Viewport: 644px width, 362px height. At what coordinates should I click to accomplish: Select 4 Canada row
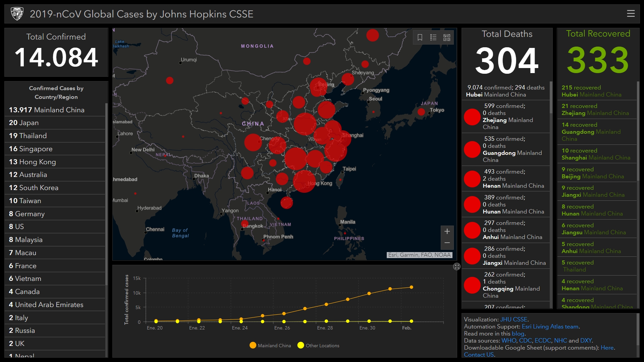tap(55, 292)
